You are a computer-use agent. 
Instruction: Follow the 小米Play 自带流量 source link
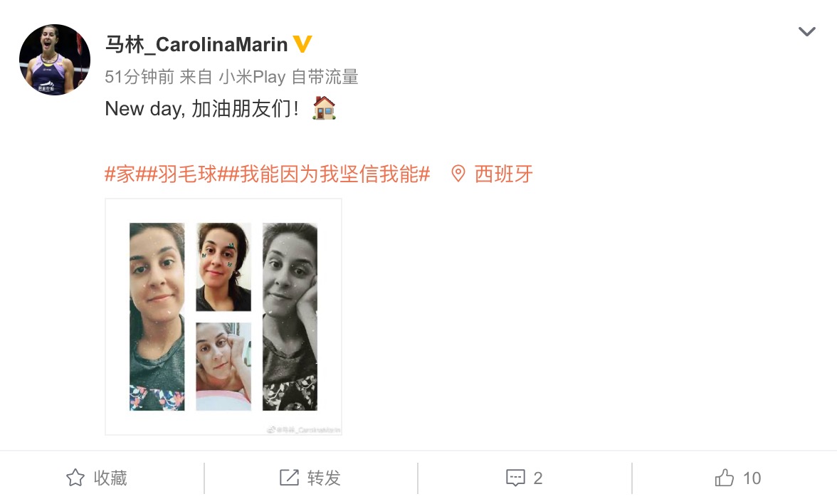[x=288, y=77]
